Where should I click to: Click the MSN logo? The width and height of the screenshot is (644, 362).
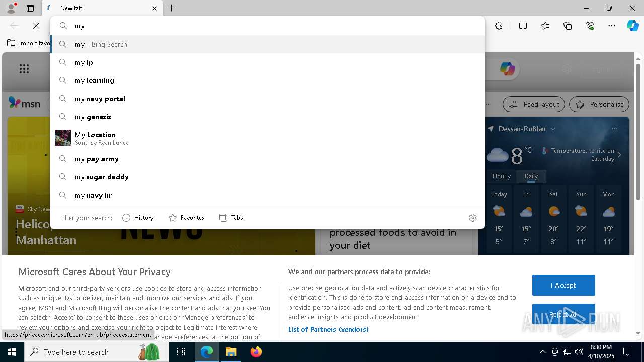[24, 103]
